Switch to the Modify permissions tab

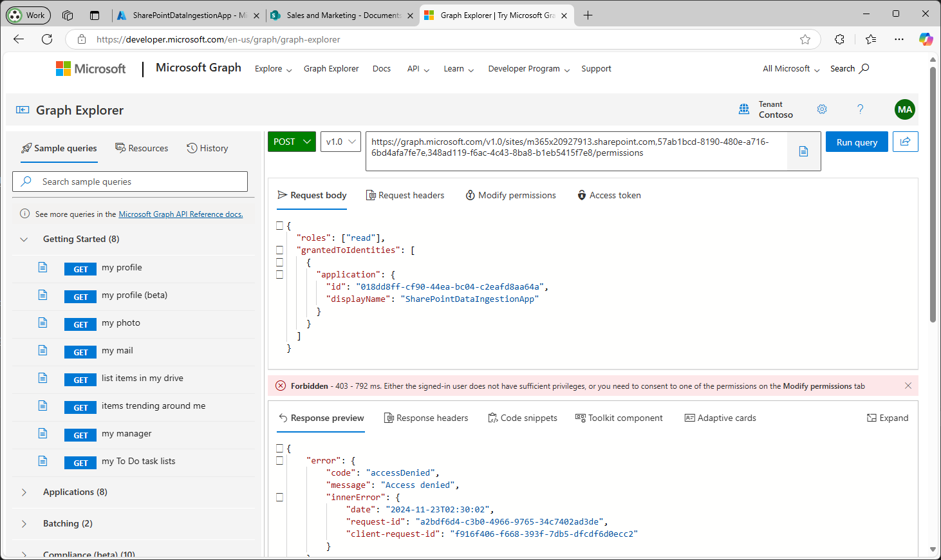(x=510, y=195)
